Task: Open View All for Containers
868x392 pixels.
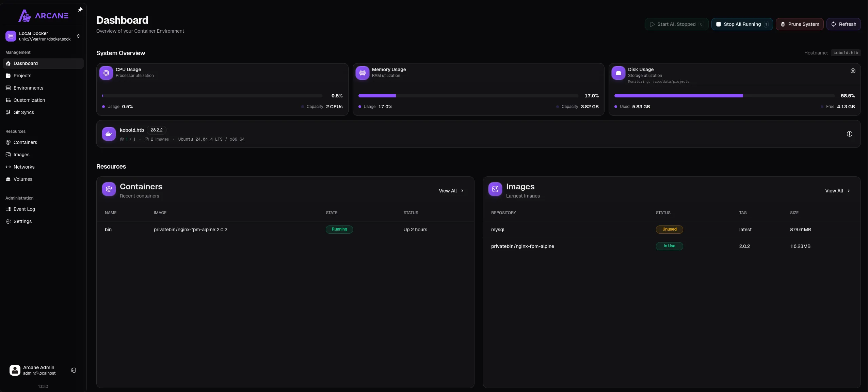Action: [451, 191]
